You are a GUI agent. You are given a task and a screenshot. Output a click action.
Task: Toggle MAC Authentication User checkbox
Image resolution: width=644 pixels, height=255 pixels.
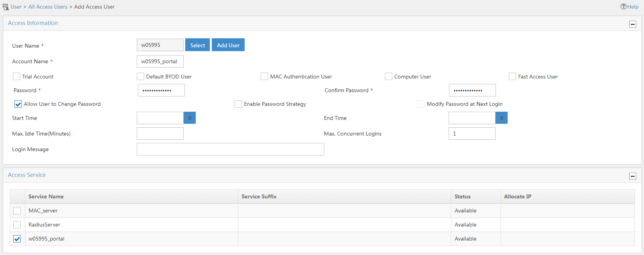pos(265,77)
